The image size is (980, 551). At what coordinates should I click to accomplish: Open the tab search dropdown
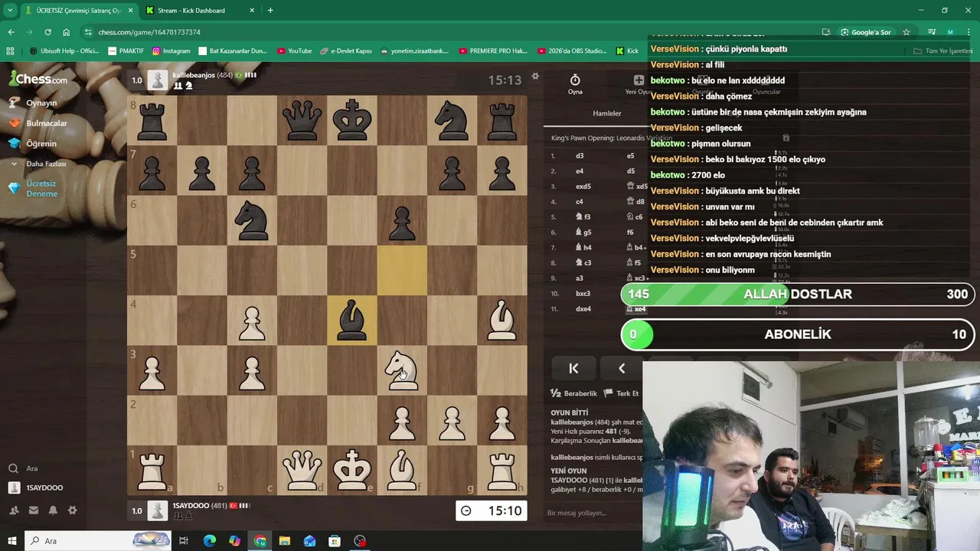[x=10, y=11]
